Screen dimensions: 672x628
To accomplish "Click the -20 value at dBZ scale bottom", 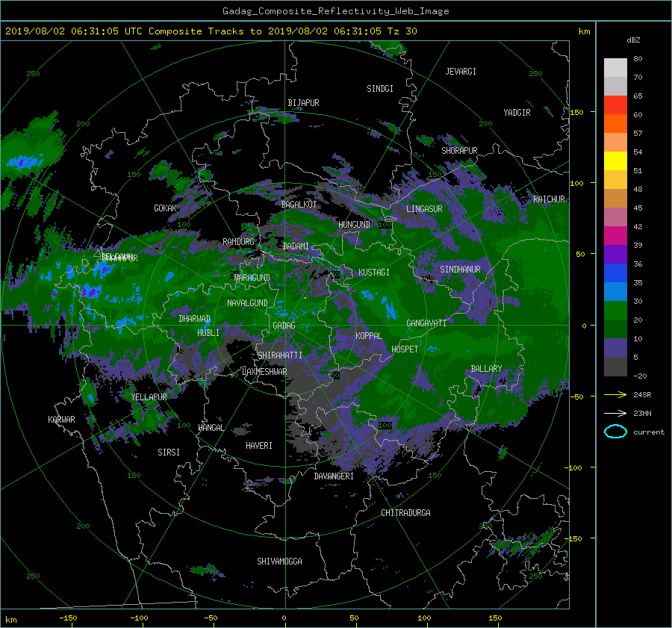I will (640, 376).
